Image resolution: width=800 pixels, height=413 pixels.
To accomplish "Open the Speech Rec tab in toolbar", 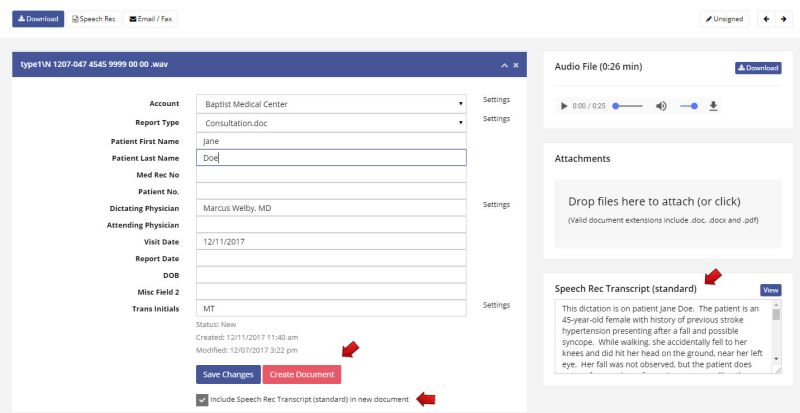I will (x=94, y=19).
